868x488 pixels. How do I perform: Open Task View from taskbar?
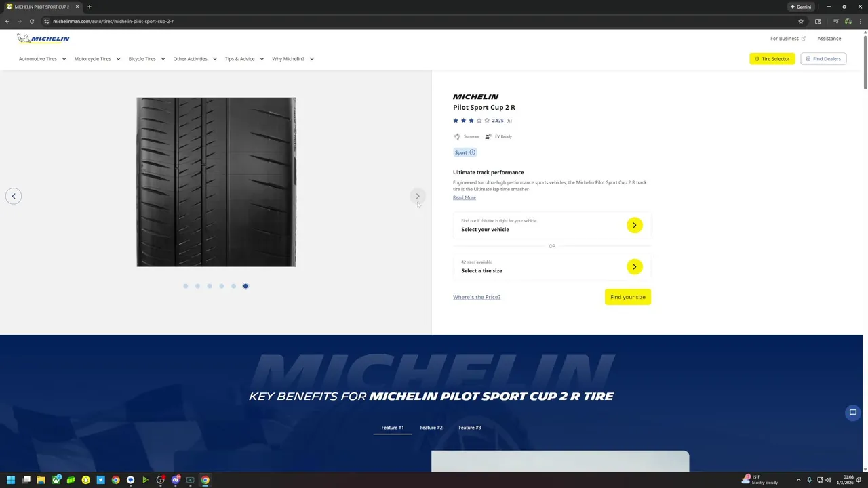[x=26, y=480]
